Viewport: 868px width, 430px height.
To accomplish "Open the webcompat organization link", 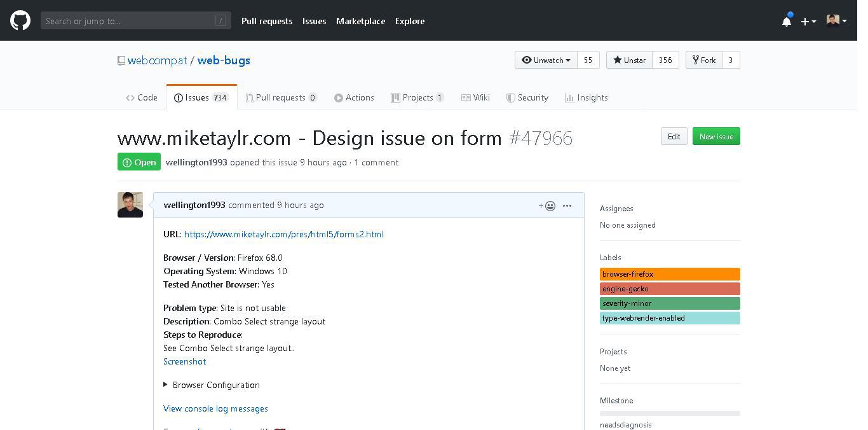I will (x=157, y=60).
